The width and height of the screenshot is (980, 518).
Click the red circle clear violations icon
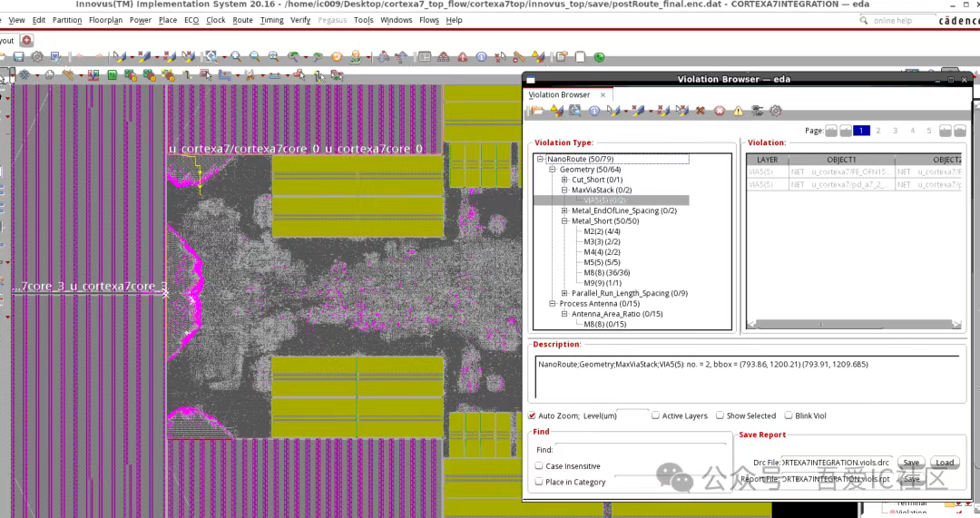click(720, 111)
